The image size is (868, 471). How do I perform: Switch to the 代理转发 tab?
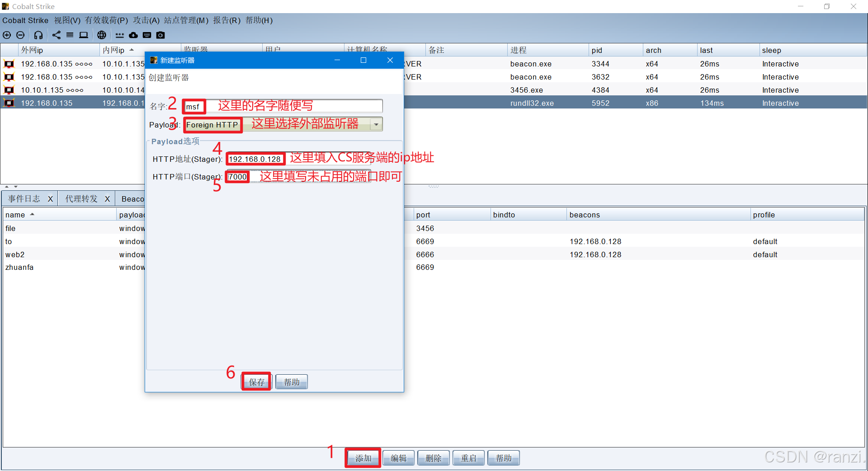(81, 199)
